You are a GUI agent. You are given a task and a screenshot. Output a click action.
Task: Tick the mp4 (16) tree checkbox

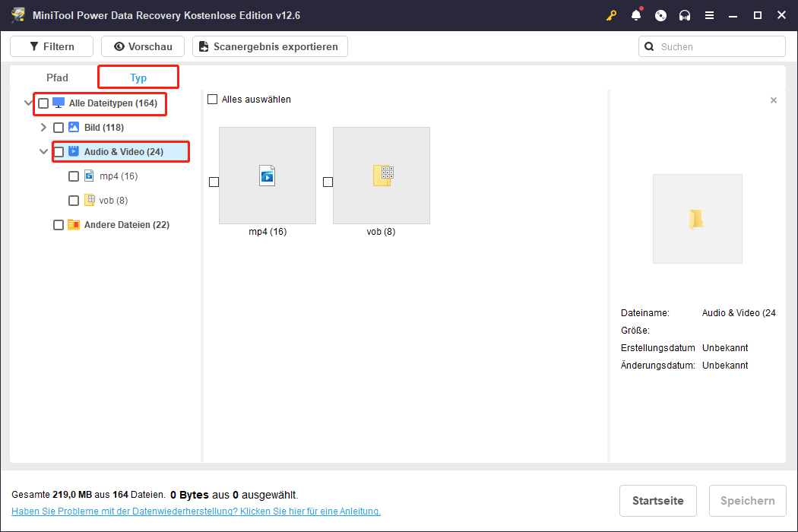click(74, 176)
